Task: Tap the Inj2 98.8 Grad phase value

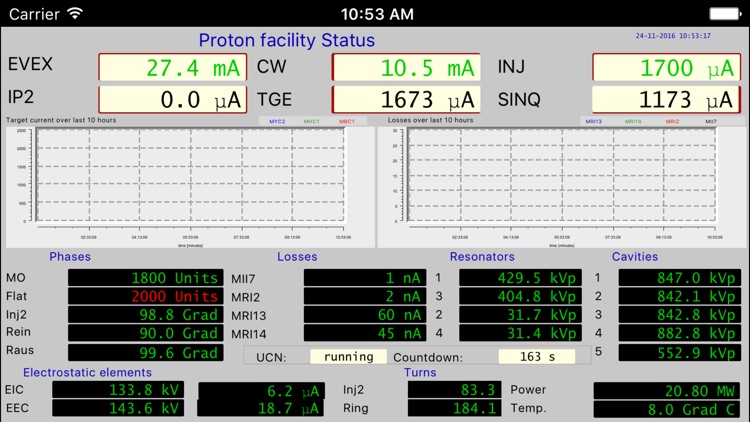Action: [145, 314]
